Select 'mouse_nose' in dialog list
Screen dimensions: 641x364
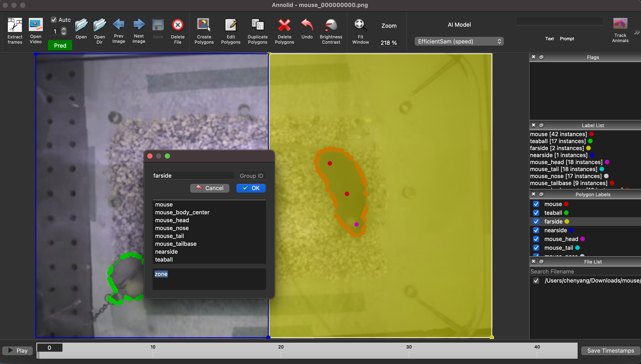[209, 228]
